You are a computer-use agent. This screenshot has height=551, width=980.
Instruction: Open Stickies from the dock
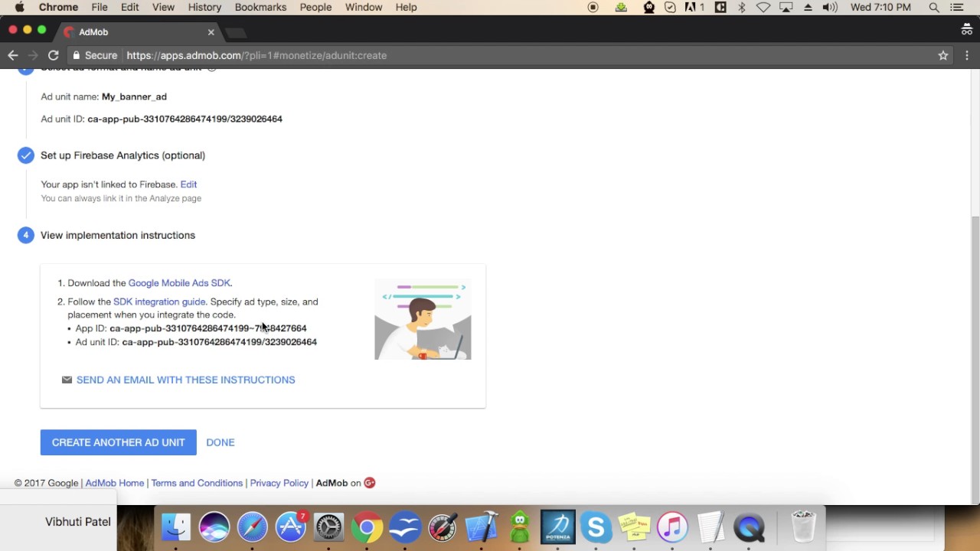point(634,527)
